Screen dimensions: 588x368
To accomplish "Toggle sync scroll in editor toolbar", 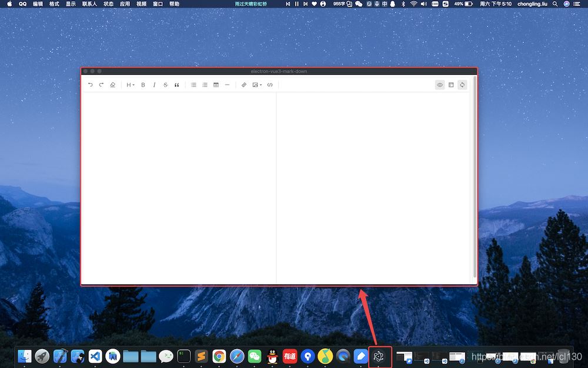I will (x=462, y=85).
